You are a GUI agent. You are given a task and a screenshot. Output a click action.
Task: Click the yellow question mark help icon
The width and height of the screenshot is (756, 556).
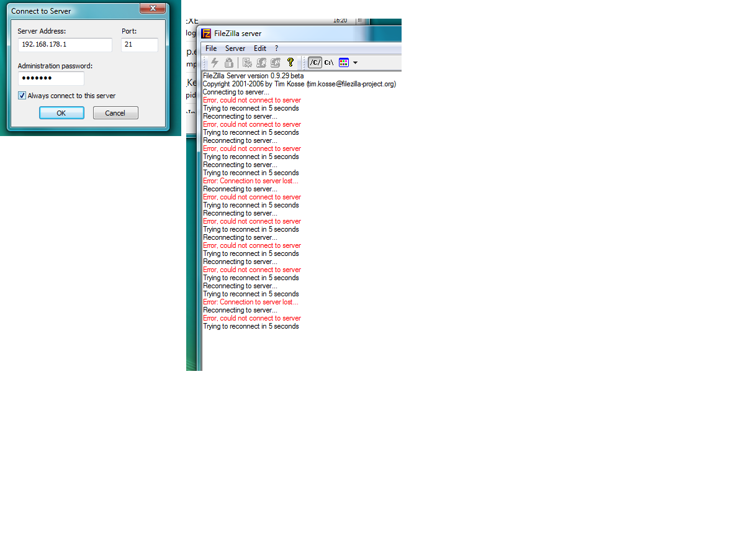click(290, 63)
